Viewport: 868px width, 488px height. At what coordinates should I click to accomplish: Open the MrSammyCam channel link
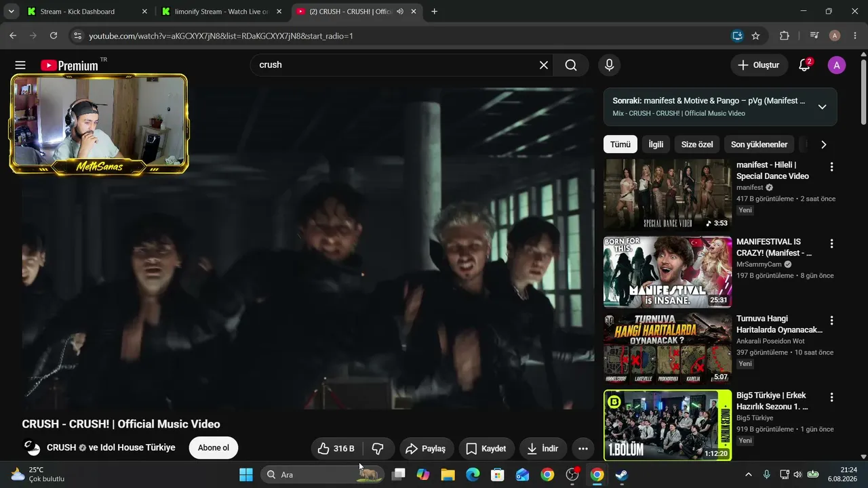coord(759,264)
